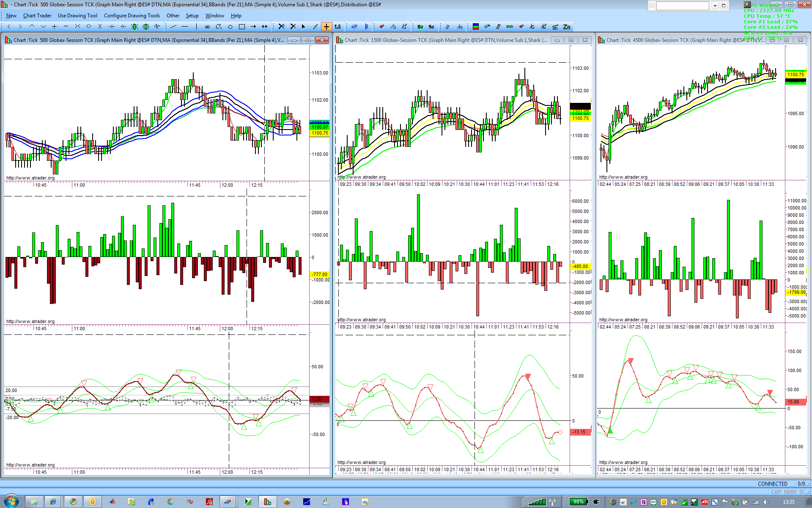The width and height of the screenshot is (812, 508).
Task: Click the CONNECTED status bar text
Action: pos(773,484)
